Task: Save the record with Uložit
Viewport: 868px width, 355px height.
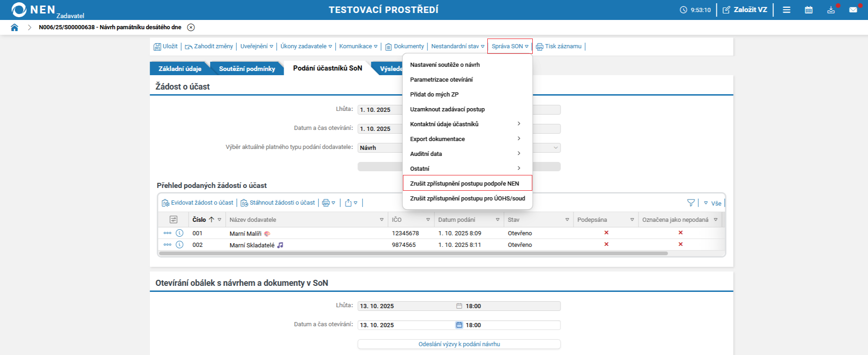Action: click(166, 46)
